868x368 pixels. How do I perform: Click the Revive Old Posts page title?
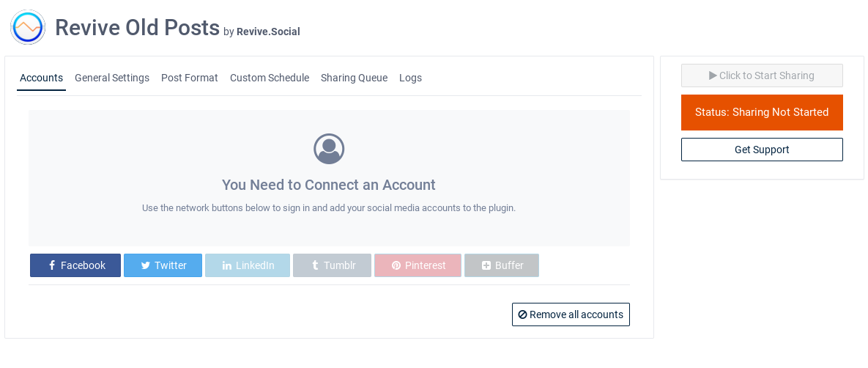pyautogui.click(x=137, y=28)
